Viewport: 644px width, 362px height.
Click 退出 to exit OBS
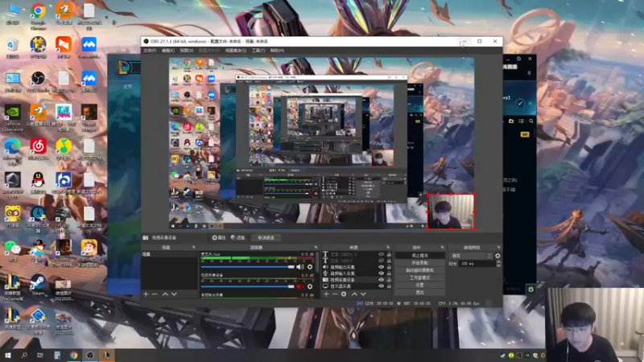[x=419, y=292]
